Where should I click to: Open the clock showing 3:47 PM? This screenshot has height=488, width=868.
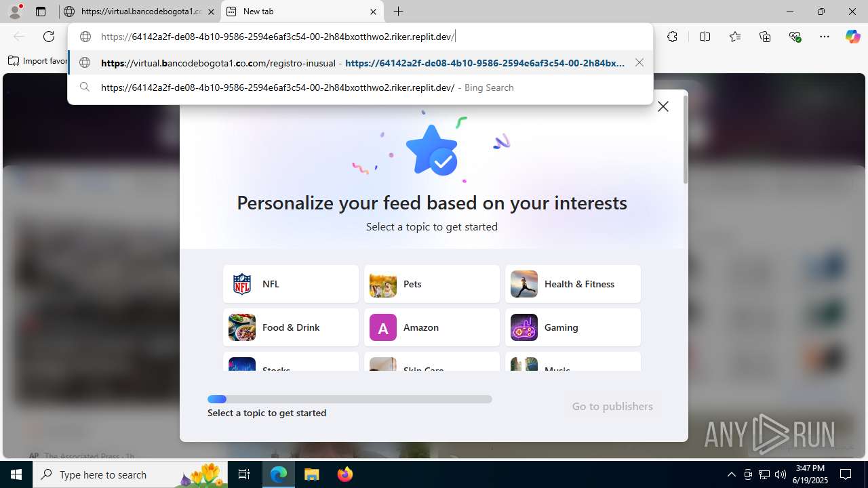[x=810, y=474]
